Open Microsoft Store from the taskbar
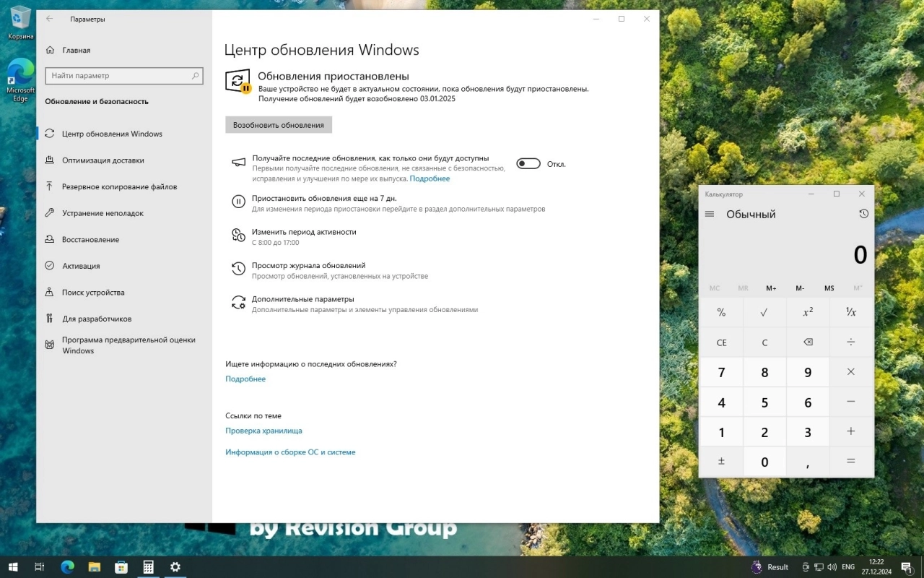Screen dimensions: 924x578 tap(121, 567)
